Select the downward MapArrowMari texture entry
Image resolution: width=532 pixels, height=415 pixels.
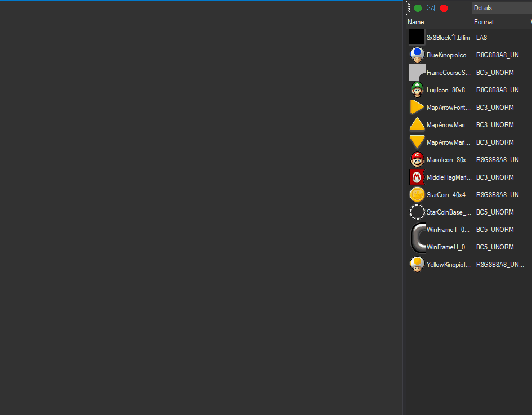pos(448,142)
